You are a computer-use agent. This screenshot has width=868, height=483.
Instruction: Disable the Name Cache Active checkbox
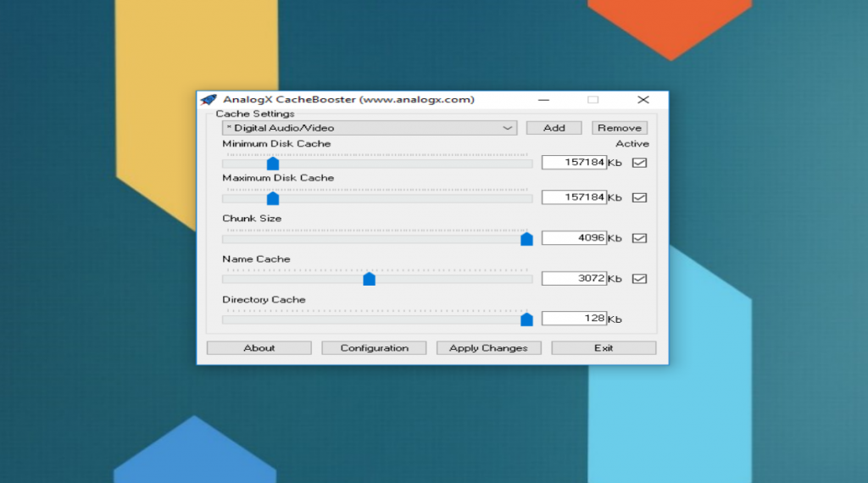click(639, 278)
